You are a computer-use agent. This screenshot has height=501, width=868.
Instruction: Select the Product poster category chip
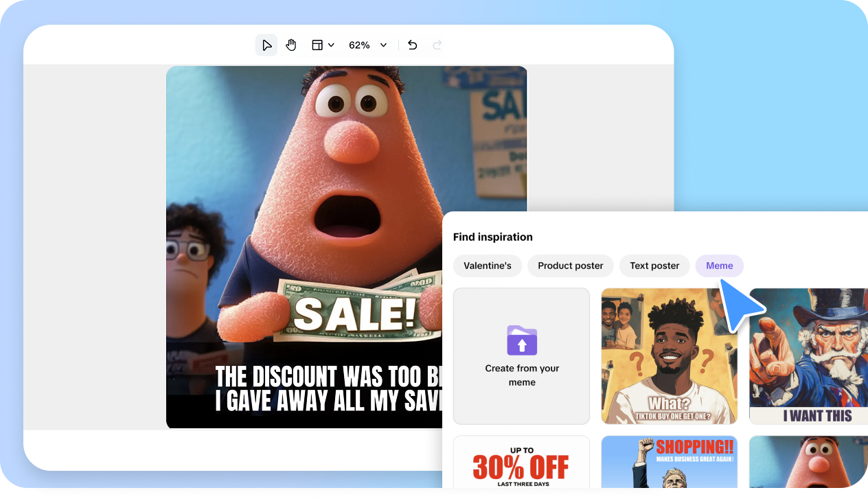[570, 266]
